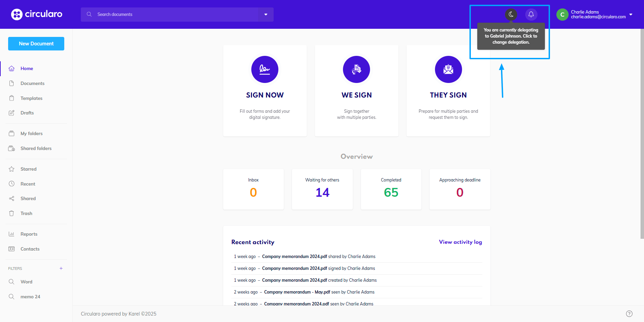Open View activity log link

pos(460,242)
